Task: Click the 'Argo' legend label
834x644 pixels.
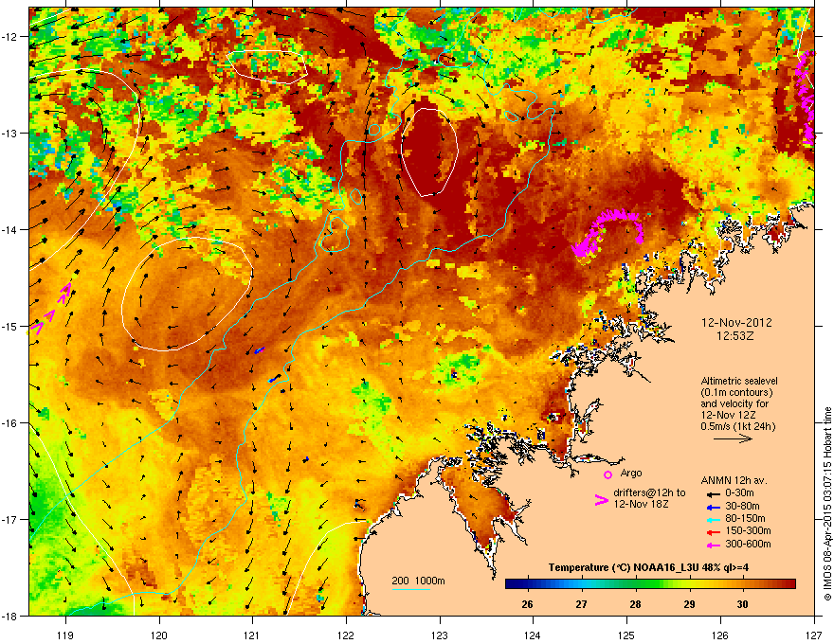Action: 631,473
